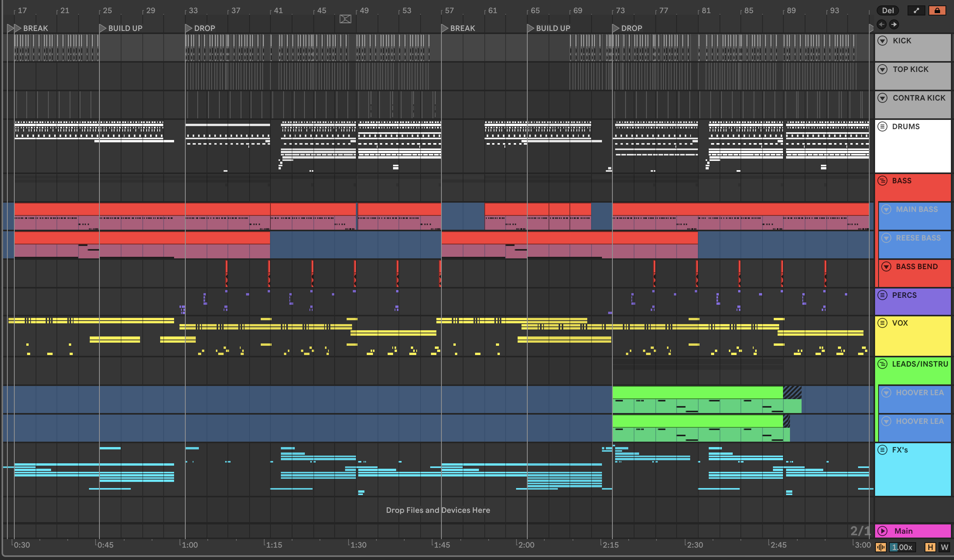Toggle optimize arrangement height H button
954x560 pixels.
pyautogui.click(x=930, y=547)
